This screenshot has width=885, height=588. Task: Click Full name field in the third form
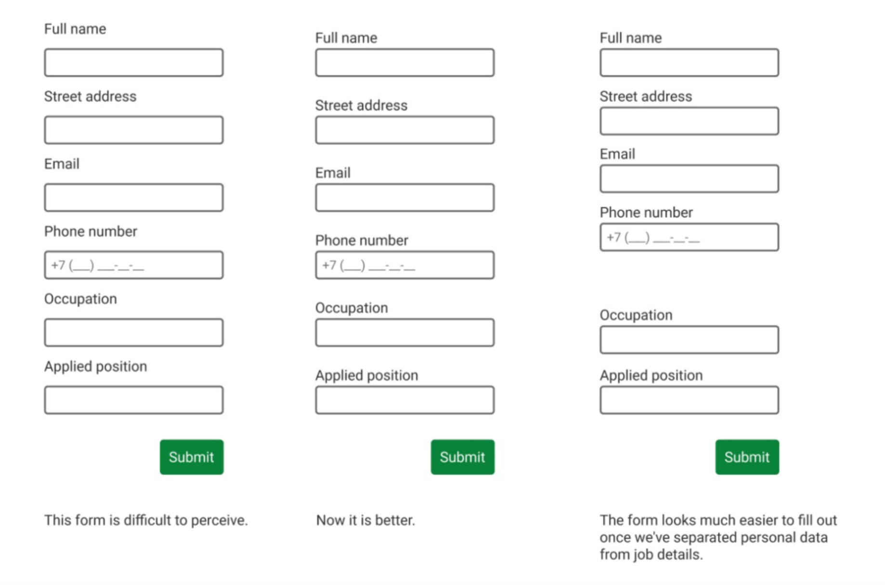coord(689,63)
